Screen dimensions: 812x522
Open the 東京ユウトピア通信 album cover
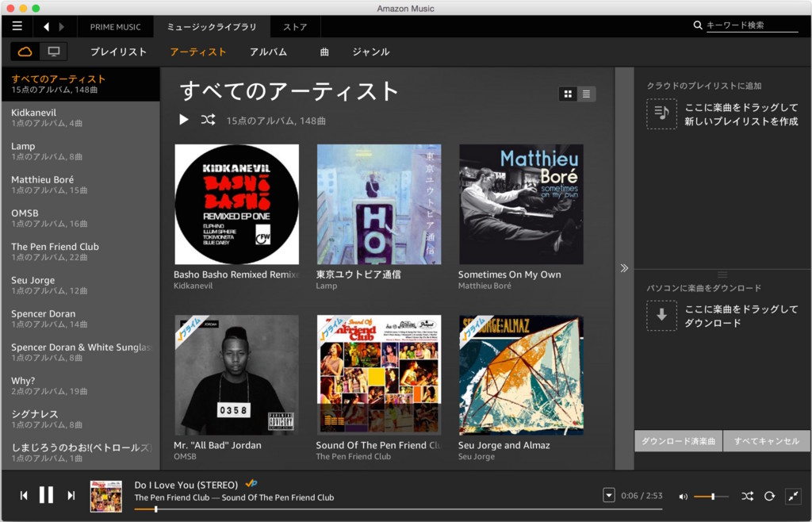379,204
